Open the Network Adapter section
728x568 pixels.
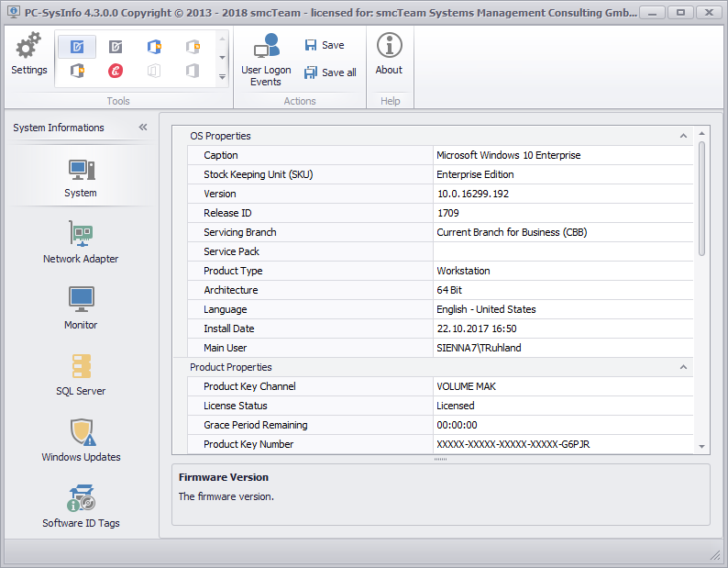pos(81,242)
